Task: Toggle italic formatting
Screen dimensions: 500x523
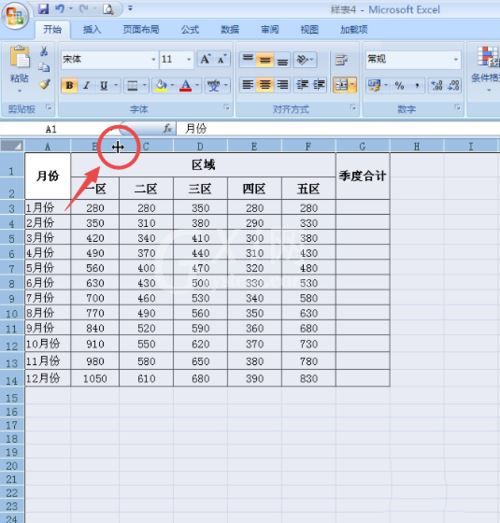Action: click(x=86, y=86)
